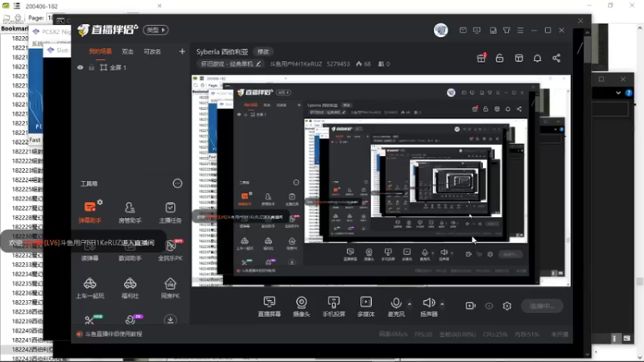This screenshot has width=644, height=362.
Task: Add 摄像头 camera source
Action: click(301, 306)
